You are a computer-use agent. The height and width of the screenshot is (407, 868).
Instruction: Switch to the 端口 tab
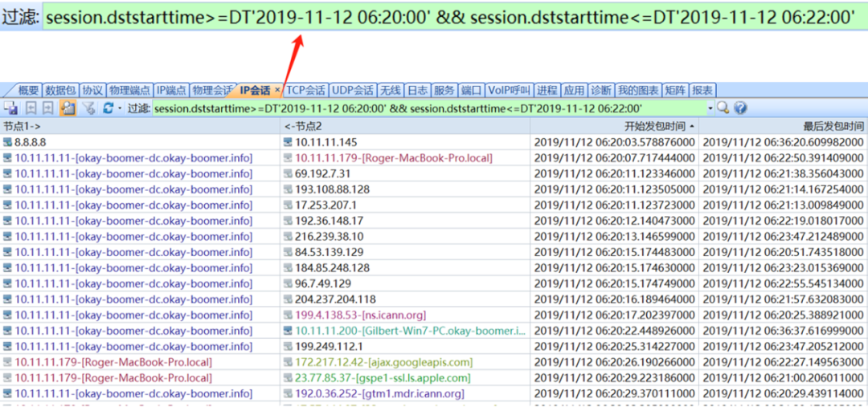(x=472, y=90)
